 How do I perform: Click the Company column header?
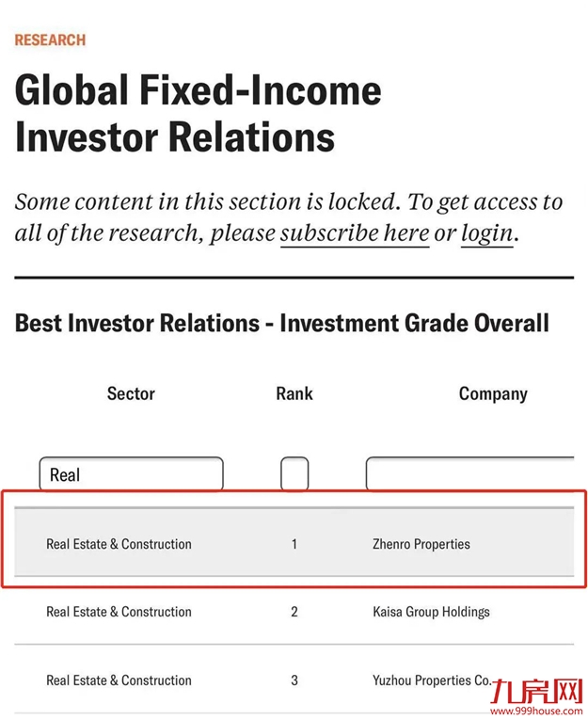coord(493,393)
